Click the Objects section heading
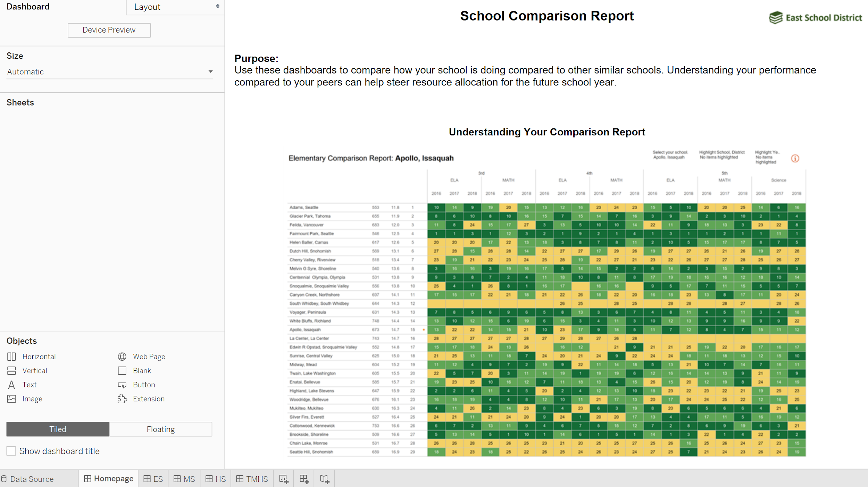Screen dimensions: 868x487 click(x=22, y=341)
